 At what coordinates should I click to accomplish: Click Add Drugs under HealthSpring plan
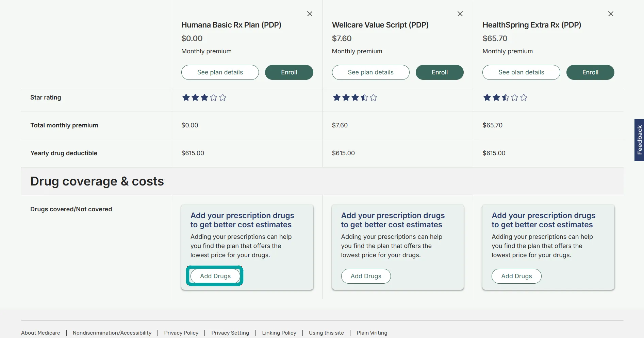pyautogui.click(x=516, y=276)
